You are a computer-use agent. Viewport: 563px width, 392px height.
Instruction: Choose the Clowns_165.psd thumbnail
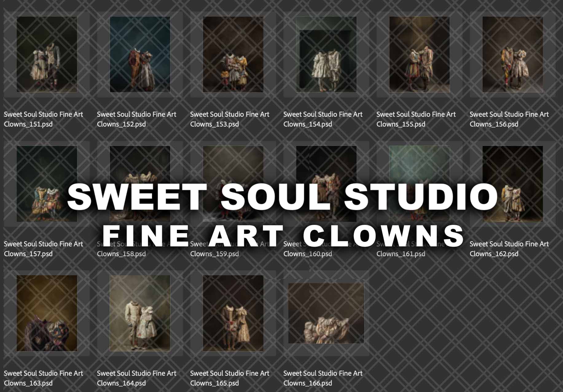click(x=233, y=313)
